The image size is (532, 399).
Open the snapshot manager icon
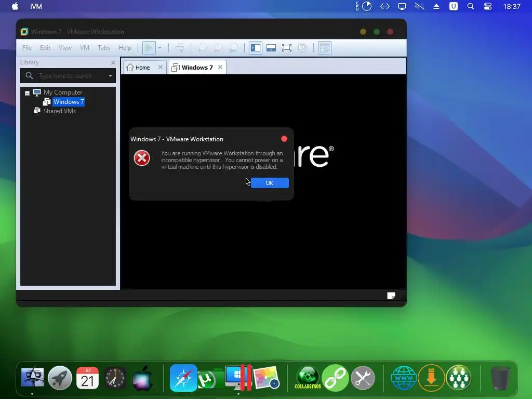(233, 48)
